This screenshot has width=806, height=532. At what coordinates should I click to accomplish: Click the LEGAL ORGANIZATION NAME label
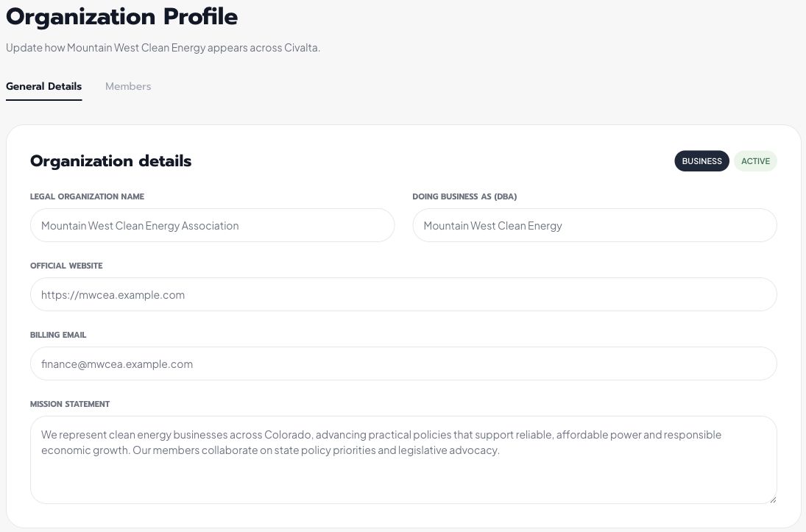pos(87,196)
